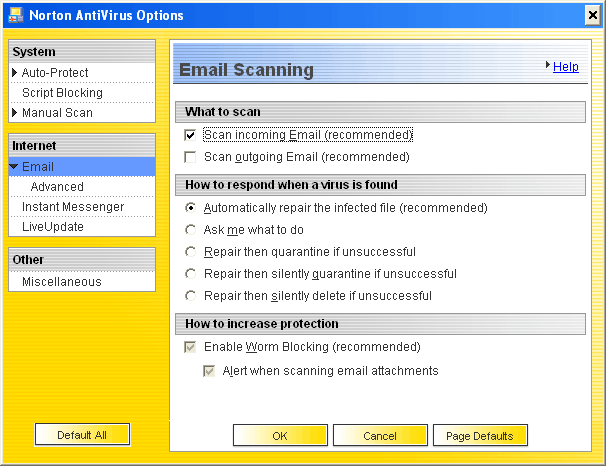Viewport: 606px width, 466px height.
Task: Go to LiveUpdate settings
Action: coord(53,227)
